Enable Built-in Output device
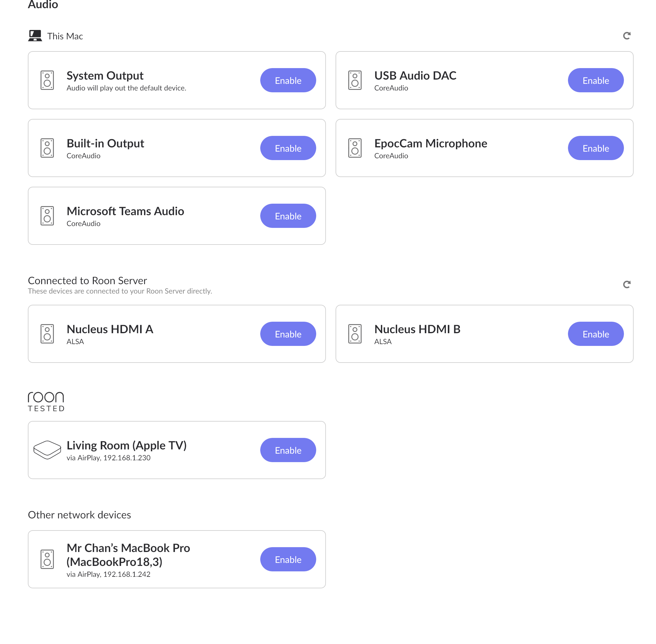 [x=288, y=148]
